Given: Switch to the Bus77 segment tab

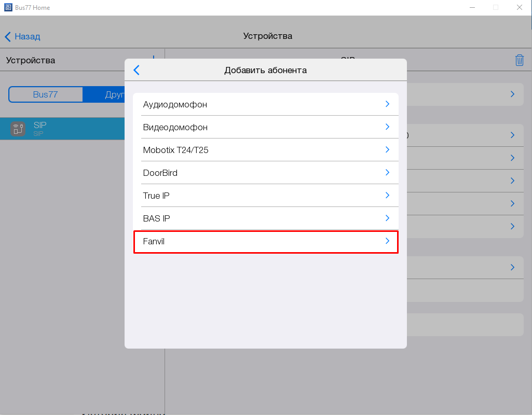Looking at the screenshot, I should point(46,94).
